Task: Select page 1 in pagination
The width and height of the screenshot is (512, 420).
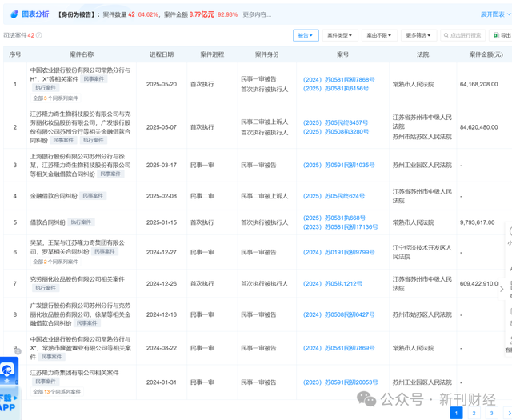Action: (x=456, y=413)
